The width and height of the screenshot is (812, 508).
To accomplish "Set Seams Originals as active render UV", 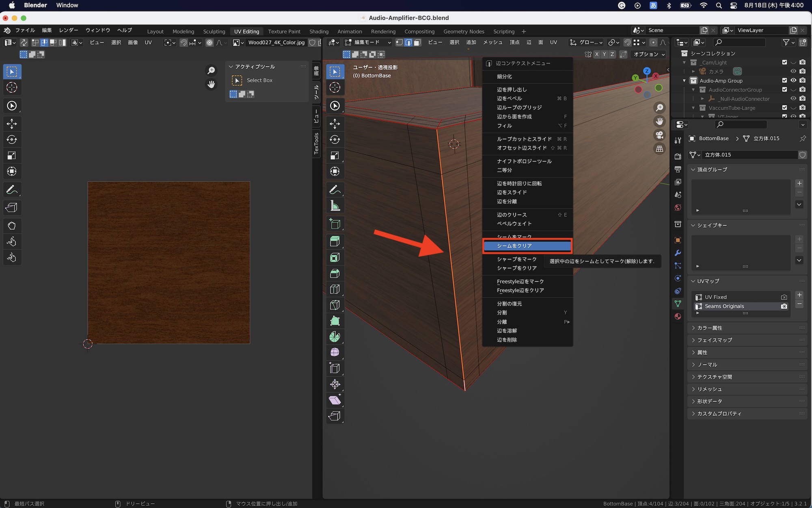I will [x=784, y=306].
